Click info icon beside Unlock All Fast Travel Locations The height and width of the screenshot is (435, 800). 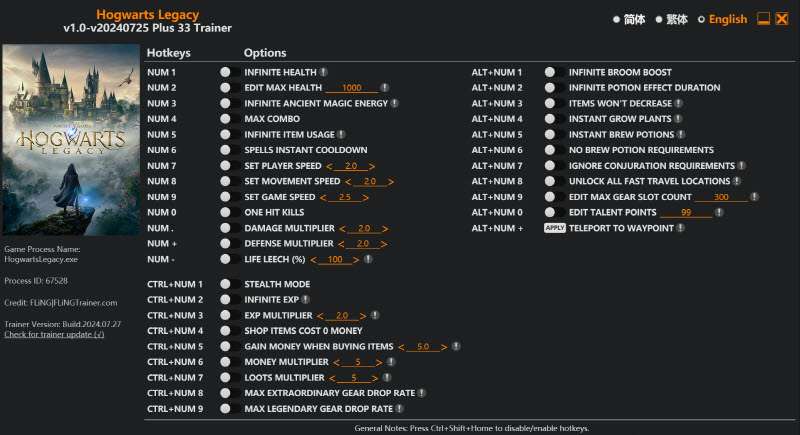point(738,181)
